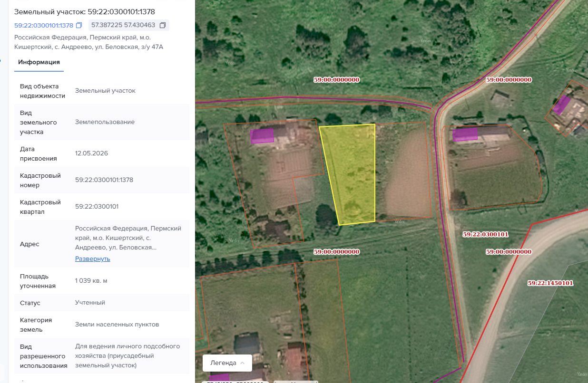Copy the coordinates 57.387225 57.430463 via the copy icon
This screenshot has width=588, height=383.
163,25
